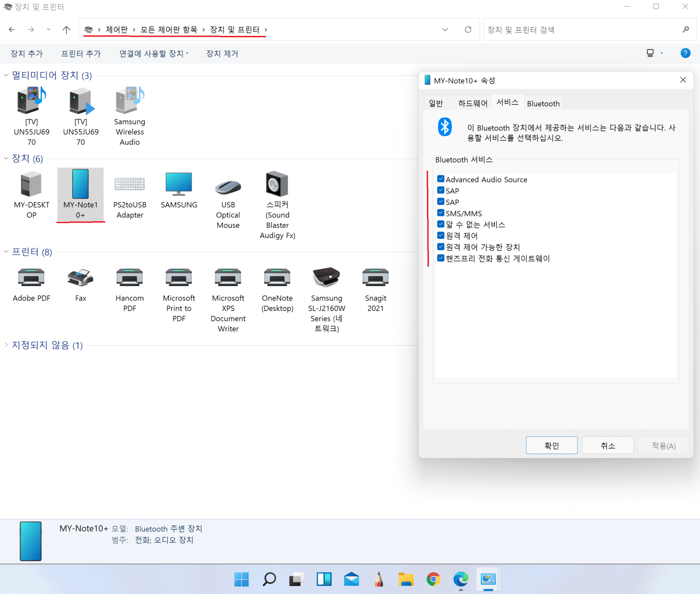Click the 취소 button
The width and height of the screenshot is (700, 594).
tap(608, 445)
